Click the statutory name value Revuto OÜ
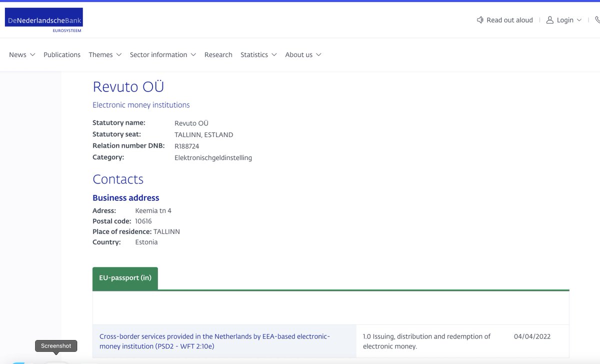 [x=191, y=123]
